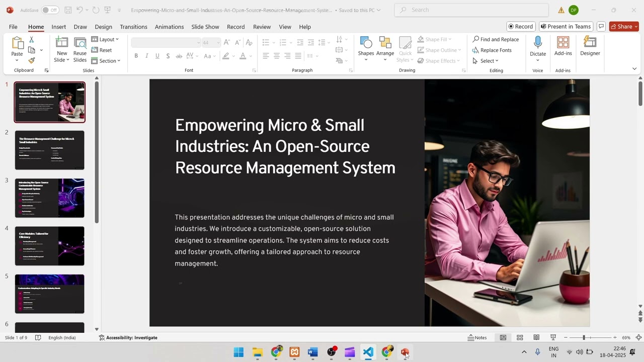This screenshot has width=644, height=362.
Task: Open the Add-ins button
Action: [563, 46]
